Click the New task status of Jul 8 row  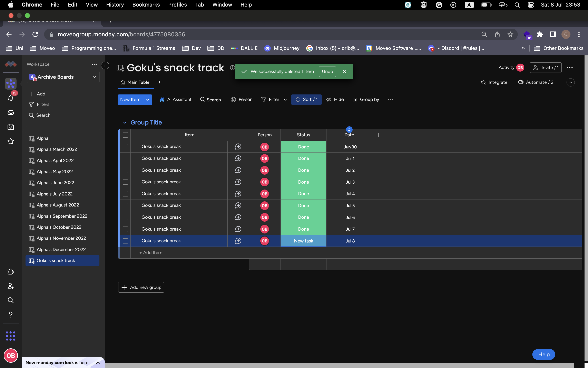point(303,241)
